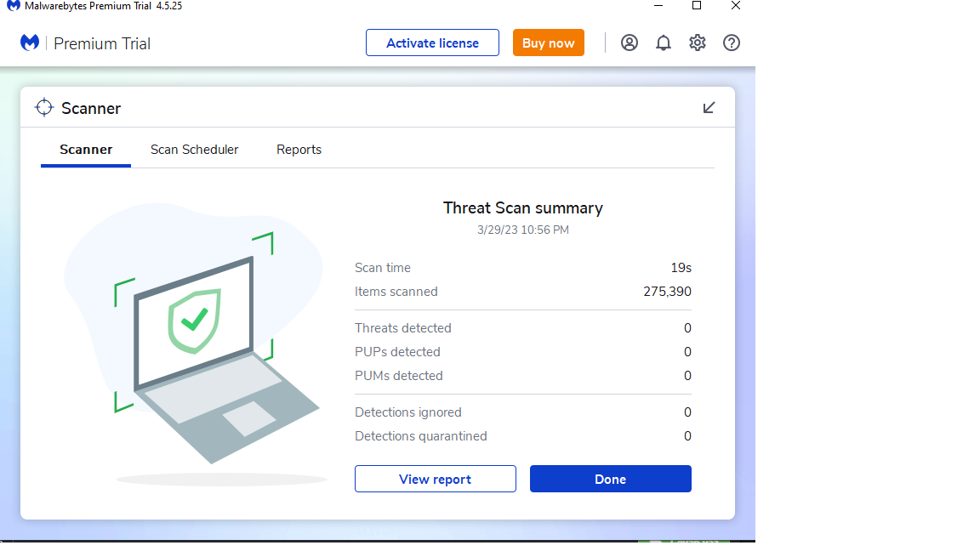
Task: Minimize the Malwarebytes window
Action: coord(658,6)
